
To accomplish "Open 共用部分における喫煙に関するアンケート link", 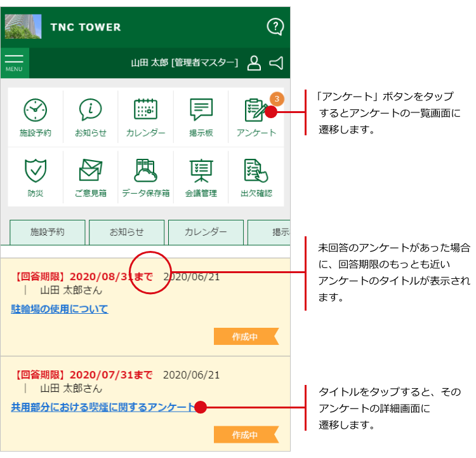I will click(103, 407).
